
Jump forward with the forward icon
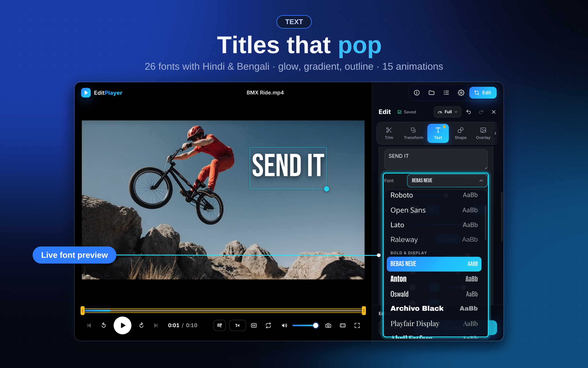click(141, 325)
